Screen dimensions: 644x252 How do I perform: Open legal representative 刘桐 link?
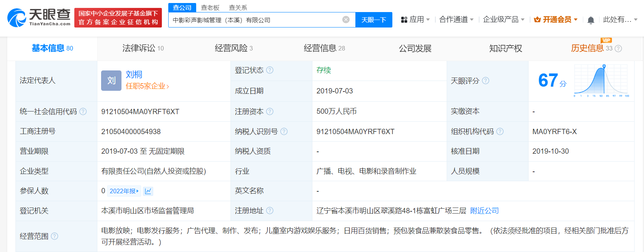point(134,75)
